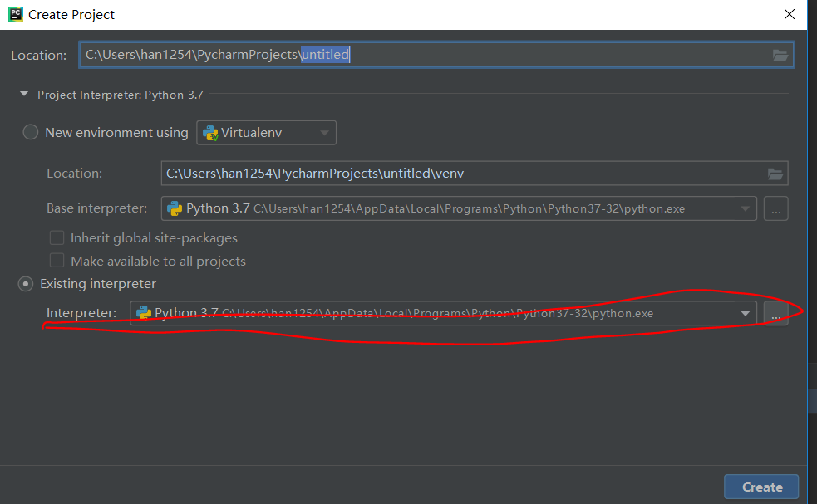Image resolution: width=817 pixels, height=504 pixels.
Task: Select the New environment using radio button
Action: pyautogui.click(x=31, y=132)
